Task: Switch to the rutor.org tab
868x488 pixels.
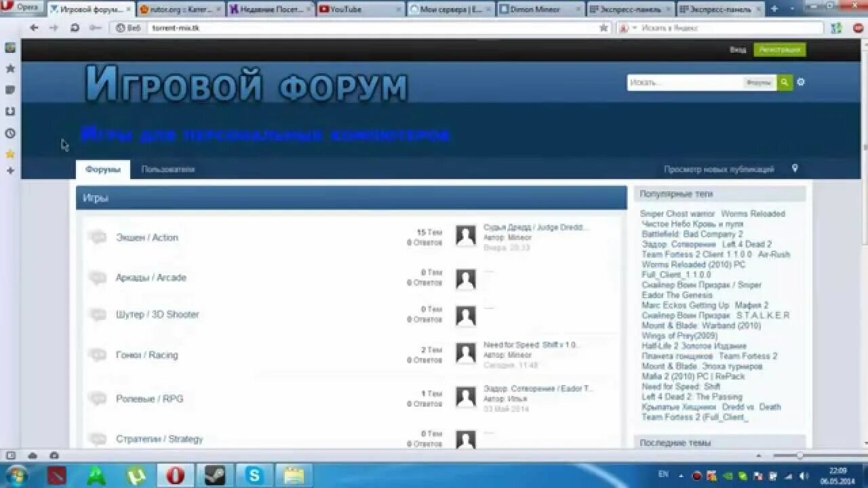Action: (x=178, y=9)
